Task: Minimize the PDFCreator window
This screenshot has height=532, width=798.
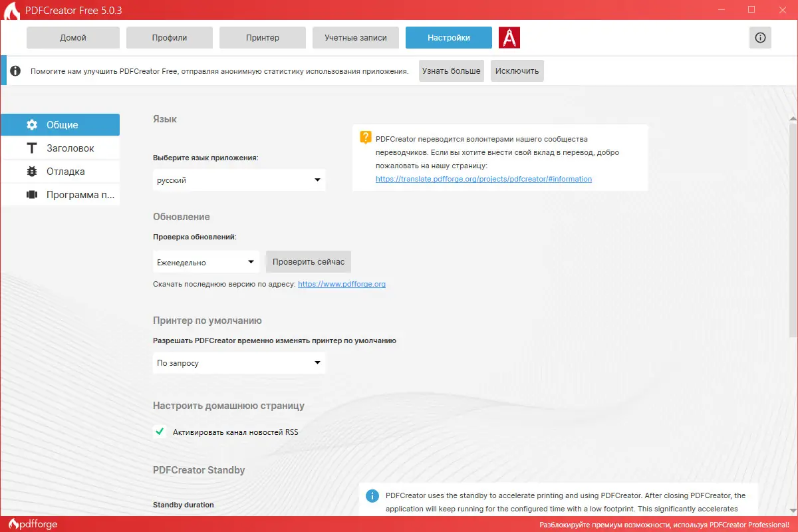Action: point(722,10)
